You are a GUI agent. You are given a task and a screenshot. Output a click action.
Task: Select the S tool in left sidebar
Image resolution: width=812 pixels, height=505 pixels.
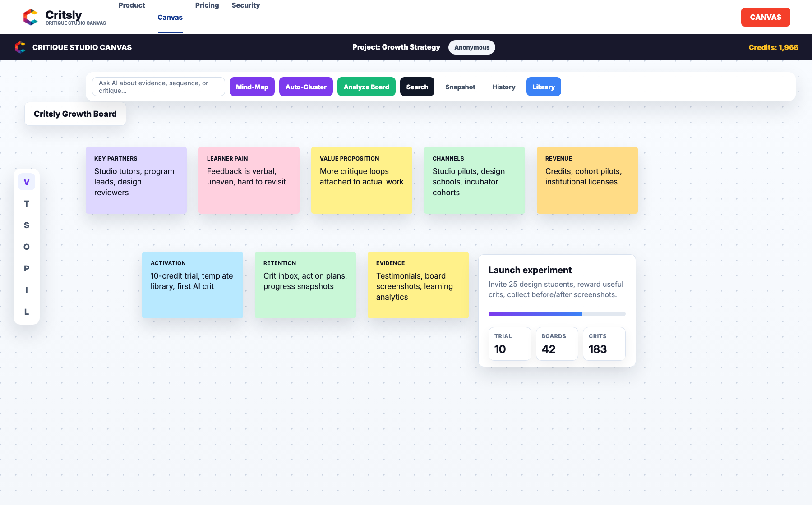click(27, 225)
